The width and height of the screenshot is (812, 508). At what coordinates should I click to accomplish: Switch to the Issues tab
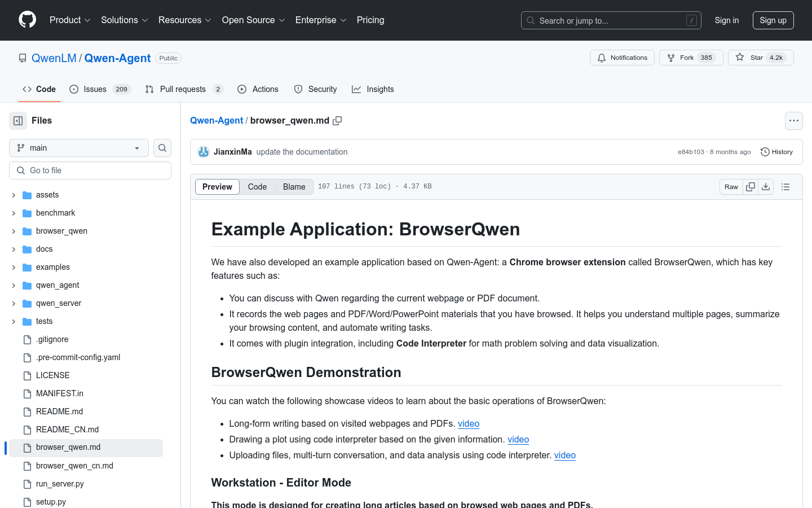[100, 89]
